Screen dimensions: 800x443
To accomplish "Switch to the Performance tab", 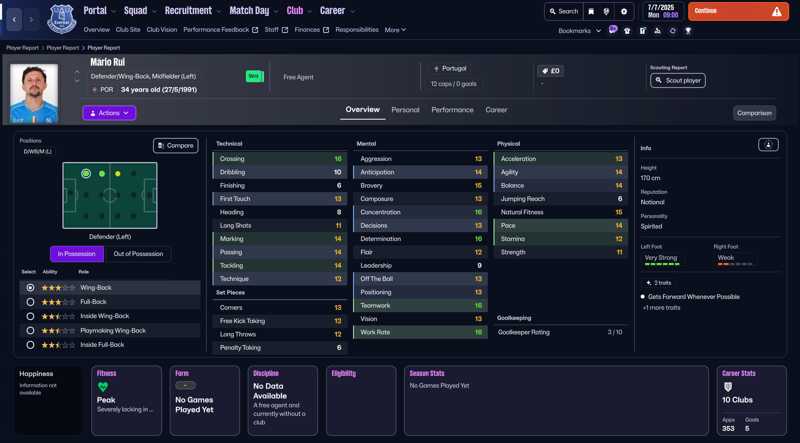I will point(452,110).
